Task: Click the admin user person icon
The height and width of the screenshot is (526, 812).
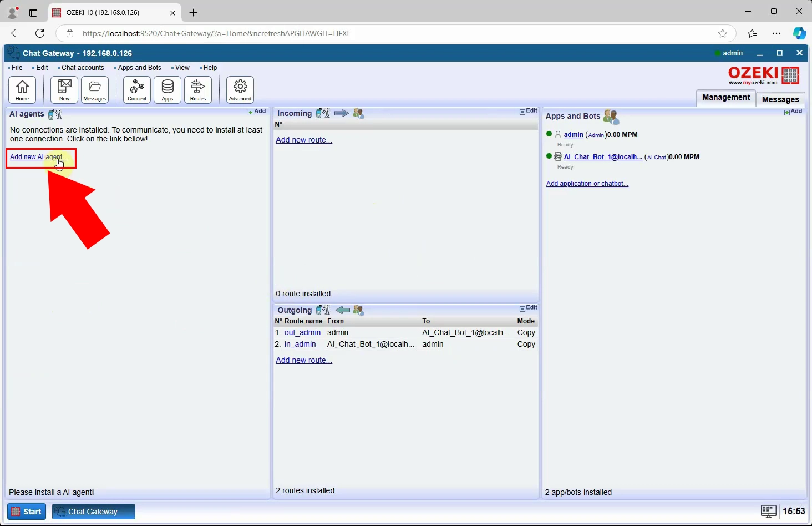Action: [558, 134]
